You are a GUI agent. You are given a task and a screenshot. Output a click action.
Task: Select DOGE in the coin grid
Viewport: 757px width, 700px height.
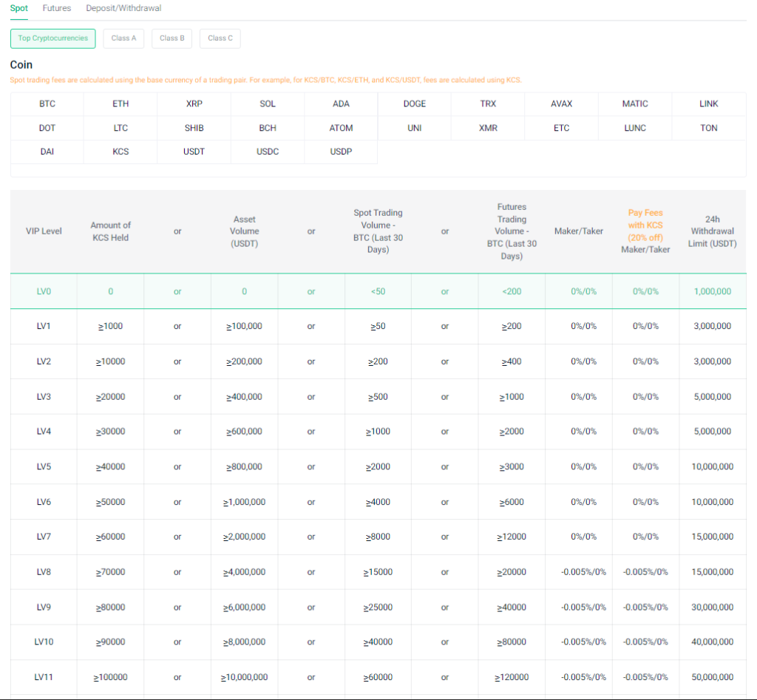pyautogui.click(x=415, y=104)
